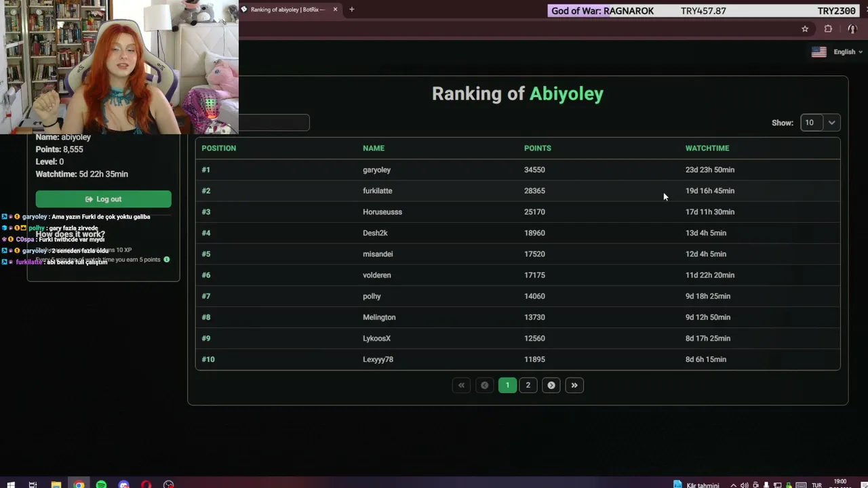Image resolution: width=868 pixels, height=488 pixels.
Task: Click the 28365 points value
Action: [x=534, y=191]
